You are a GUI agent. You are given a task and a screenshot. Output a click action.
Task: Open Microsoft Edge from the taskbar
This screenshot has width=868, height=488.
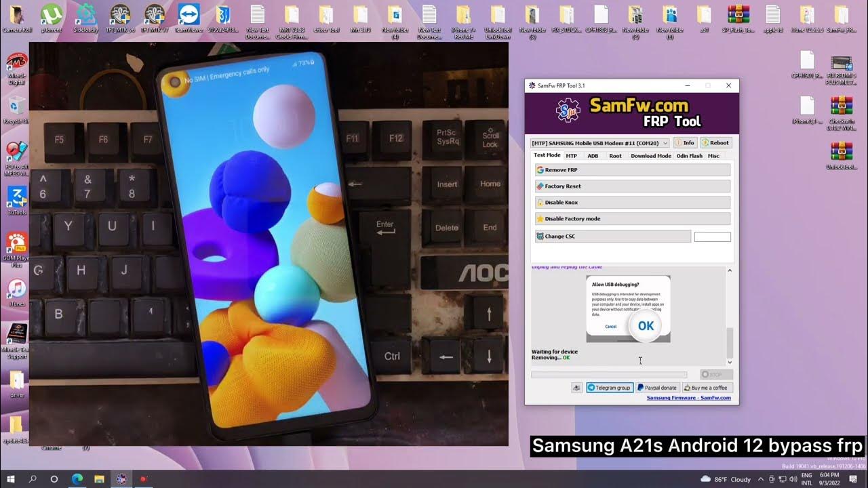[x=77, y=479]
